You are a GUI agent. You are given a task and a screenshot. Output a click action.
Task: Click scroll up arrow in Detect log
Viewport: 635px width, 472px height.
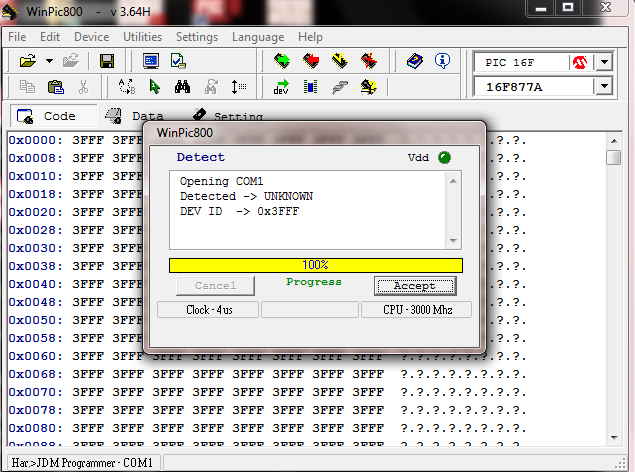pyautogui.click(x=453, y=181)
